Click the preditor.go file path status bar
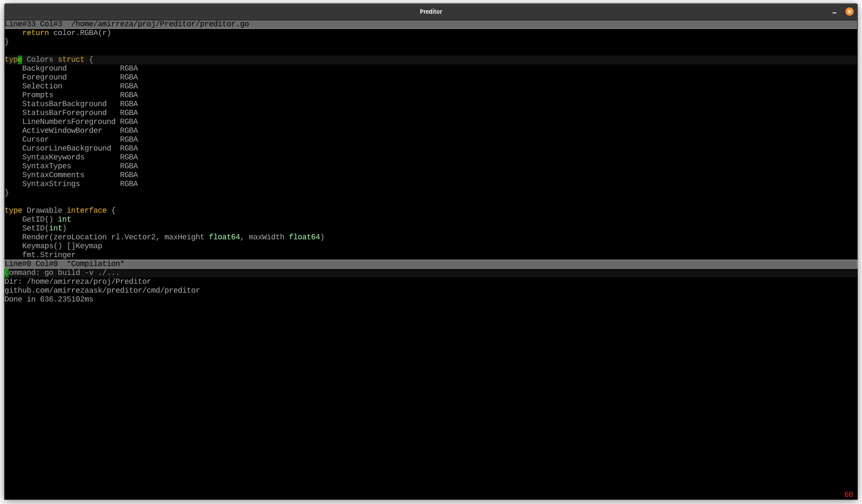Viewport: 862px width, 504px height. point(160,24)
